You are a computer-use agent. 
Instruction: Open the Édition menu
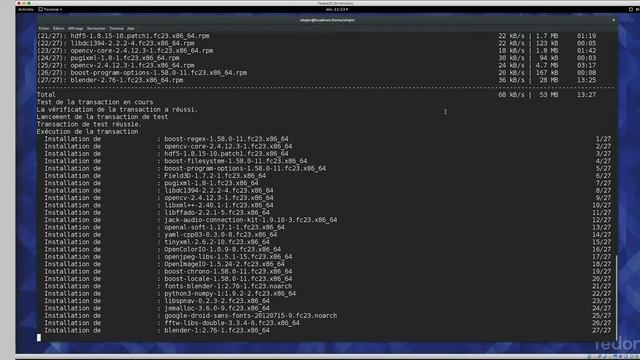(59, 29)
